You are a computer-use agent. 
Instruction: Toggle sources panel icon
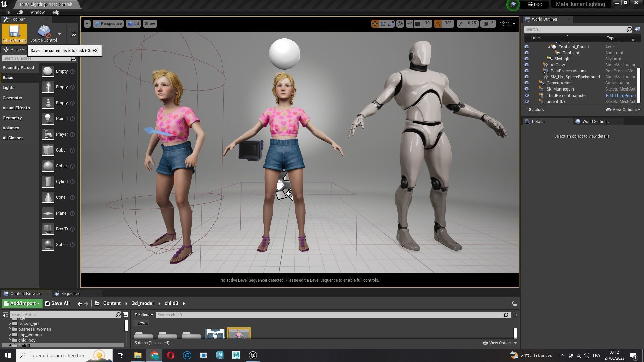pos(5,315)
